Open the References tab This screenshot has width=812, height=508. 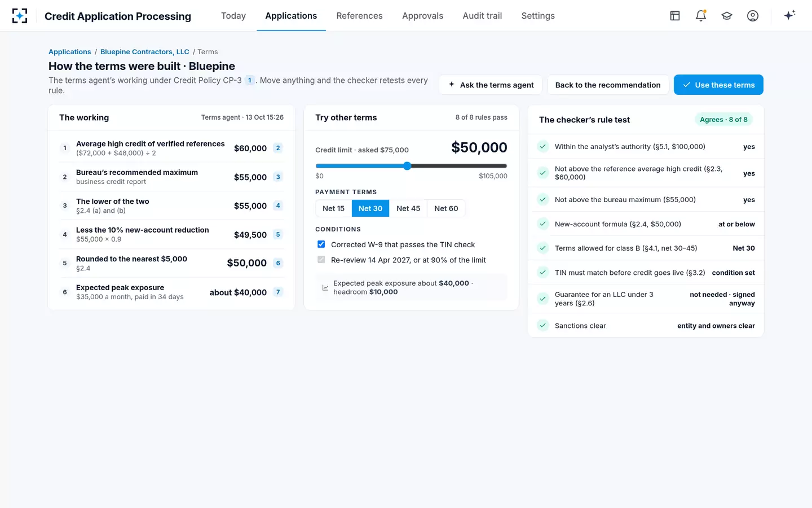click(359, 16)
